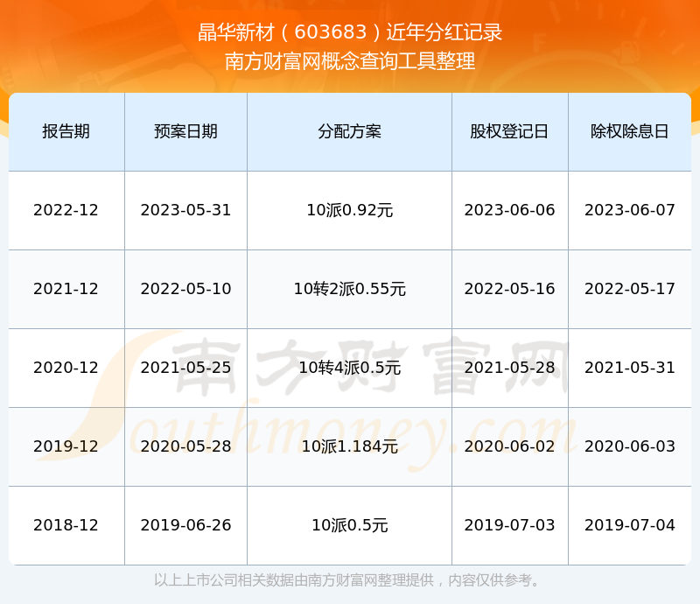
Task: Click registration date 2023-06-06
Action: [509, 210]
